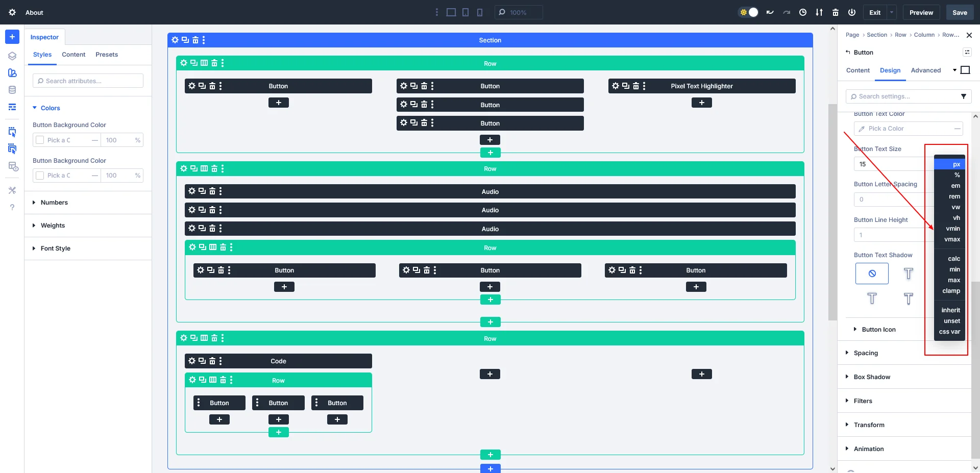Switch to the Advanced tab

click(x=925, y=70)
